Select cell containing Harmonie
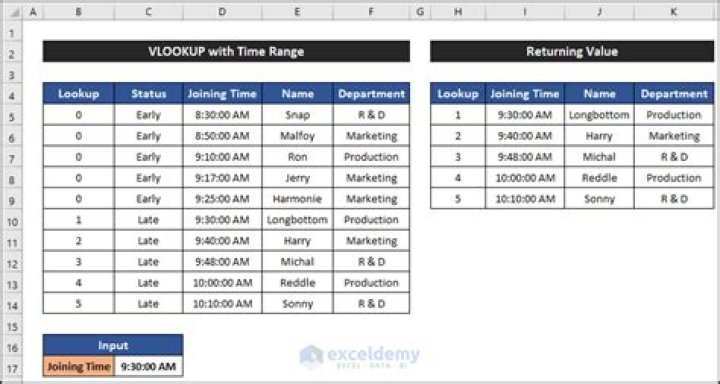 298,198
